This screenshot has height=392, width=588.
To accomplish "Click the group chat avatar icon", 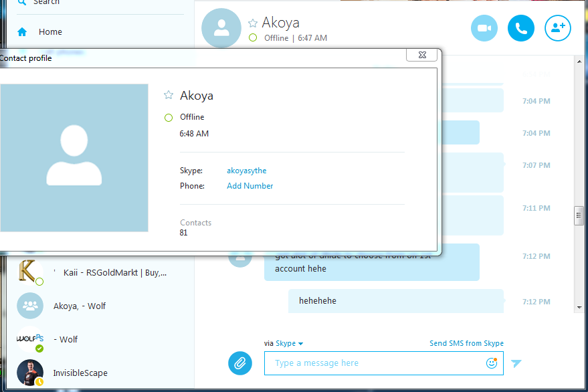I will point(30,306).
